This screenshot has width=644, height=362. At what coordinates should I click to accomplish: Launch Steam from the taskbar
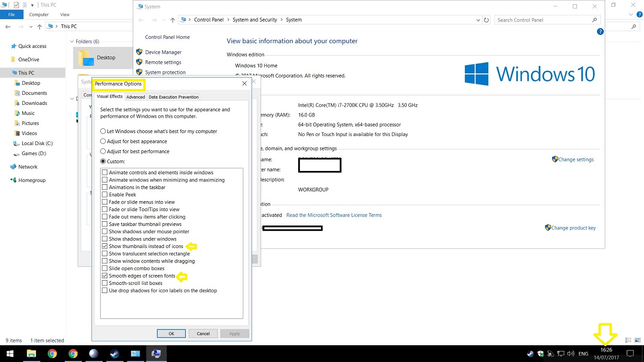pyautogui.click(x=114, y=354)
